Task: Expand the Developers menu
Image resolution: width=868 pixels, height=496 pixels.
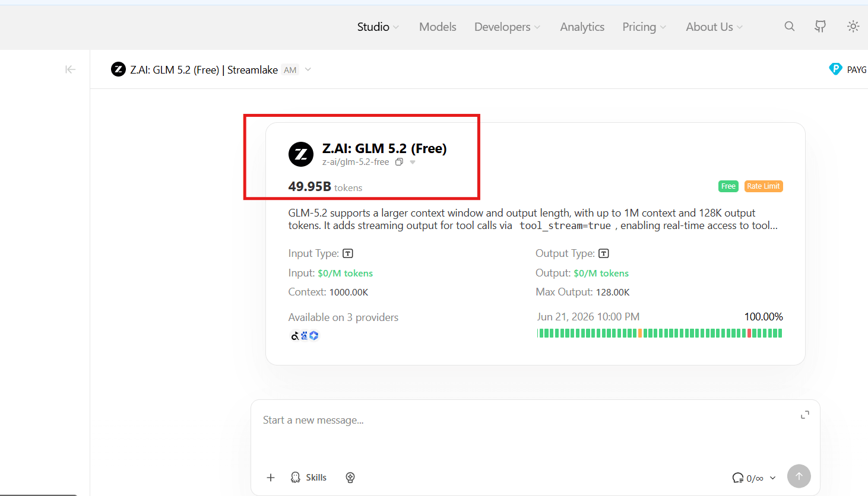Action: (508, 27)
